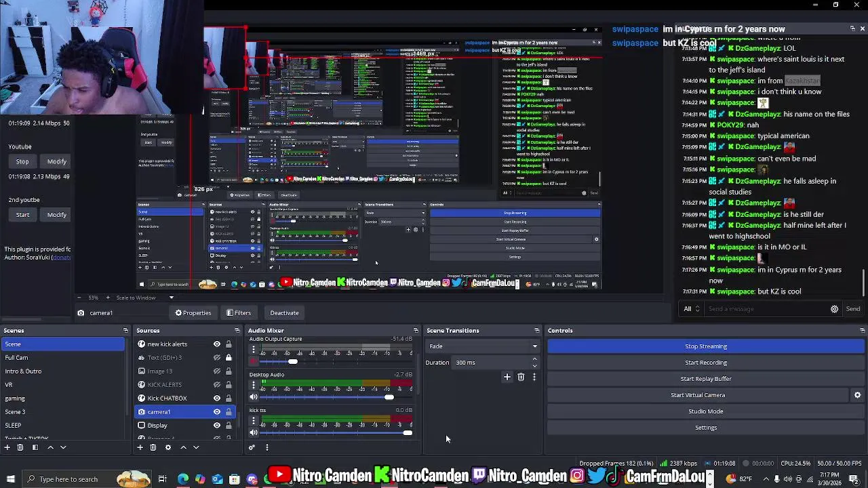Open advanced audio properties gears icon
868x488 pixels.
[x=252, y=447]
